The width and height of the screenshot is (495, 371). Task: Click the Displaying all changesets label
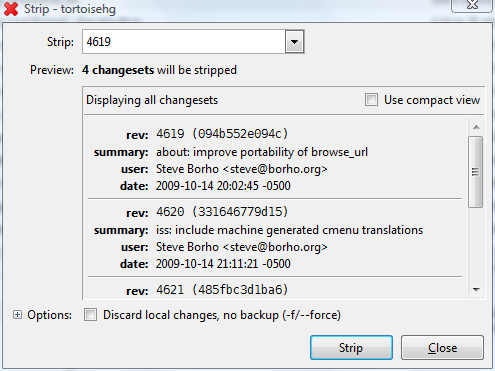(x=152, y=100)
